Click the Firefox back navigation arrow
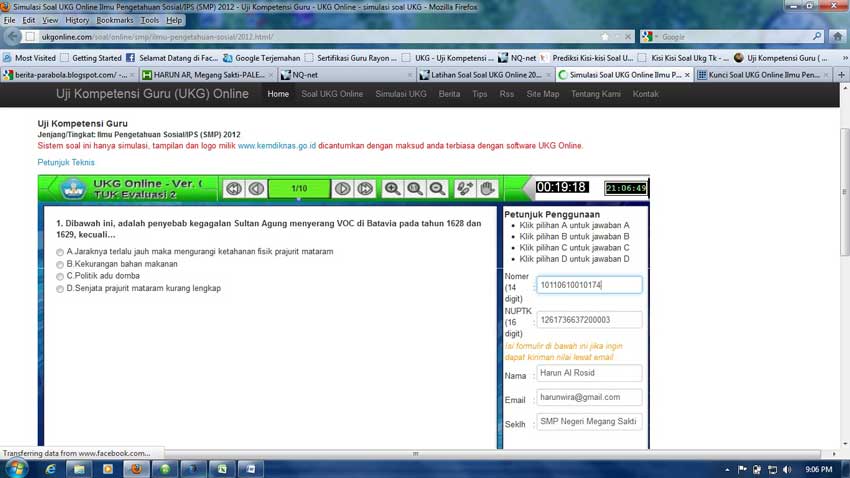 [x=12, y=37]
